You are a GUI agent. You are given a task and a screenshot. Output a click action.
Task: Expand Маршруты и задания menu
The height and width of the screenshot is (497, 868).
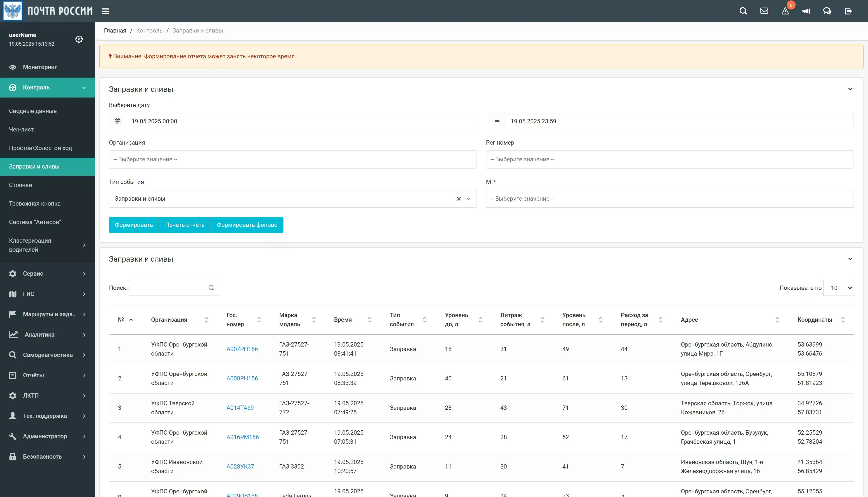(47, 314)
